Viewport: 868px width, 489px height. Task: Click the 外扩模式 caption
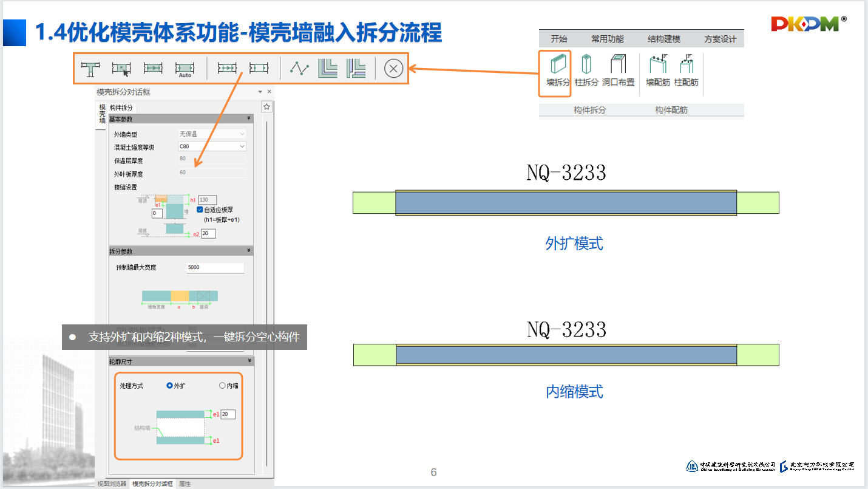[574, 244]
